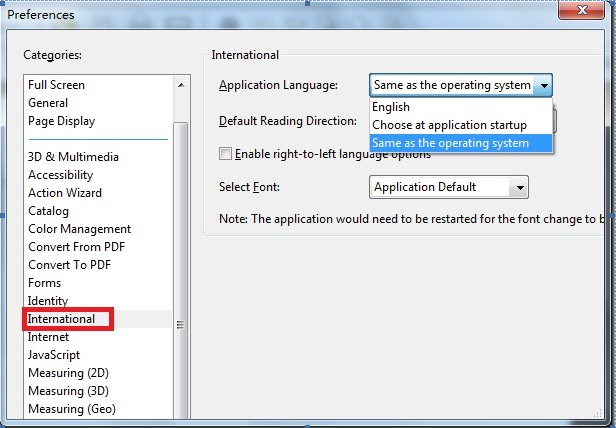
Task: Pick 'Same as the operating system' list option
Action: click(x=461, y=143)
